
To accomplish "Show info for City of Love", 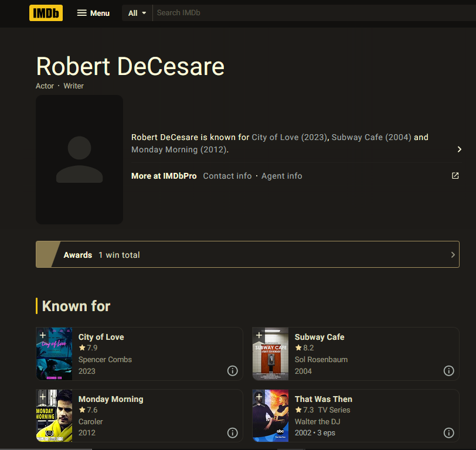I will click(233, 371).
